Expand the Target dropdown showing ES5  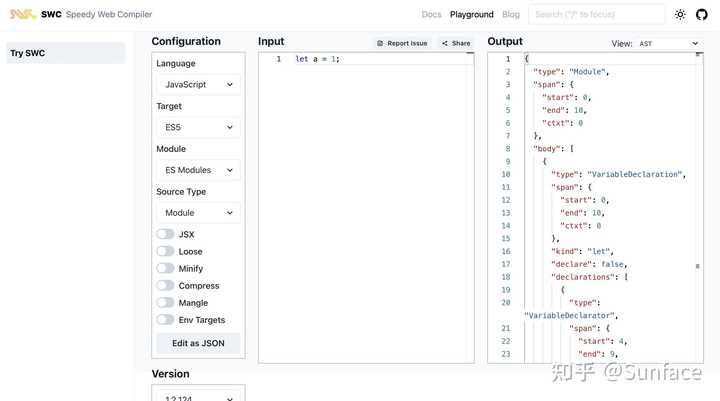(198, 127)
